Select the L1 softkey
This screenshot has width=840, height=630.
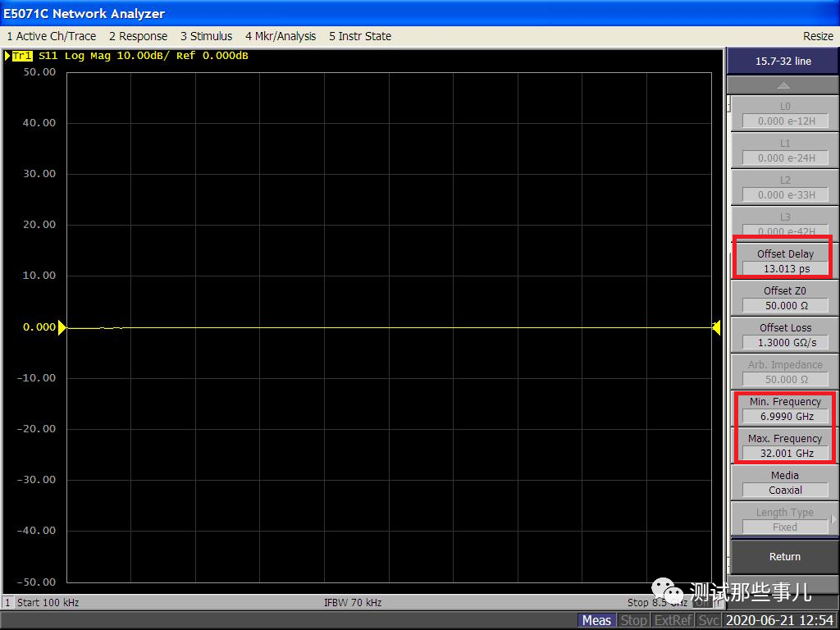click(785, 151)
